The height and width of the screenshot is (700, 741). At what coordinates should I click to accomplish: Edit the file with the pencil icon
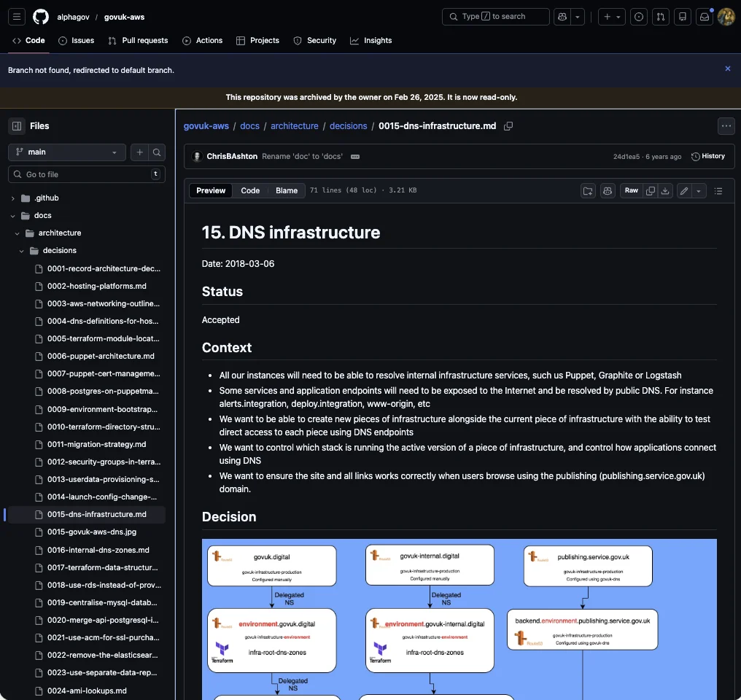(x=684, y=191)
